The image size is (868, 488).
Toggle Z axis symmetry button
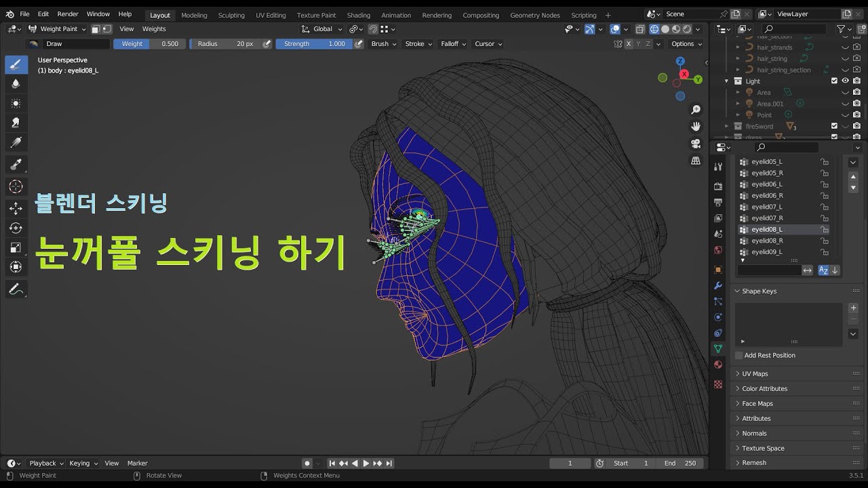[x=648, y=44]
